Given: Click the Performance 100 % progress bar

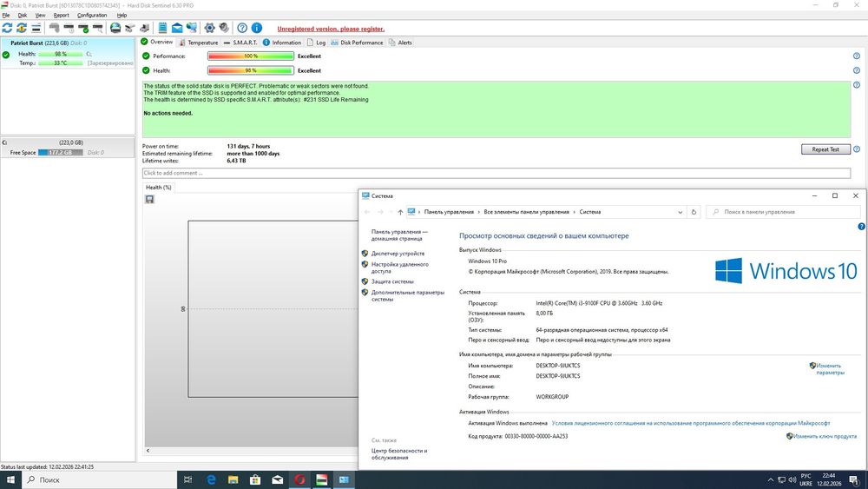Looking at the screenshot, I should 251,56.
